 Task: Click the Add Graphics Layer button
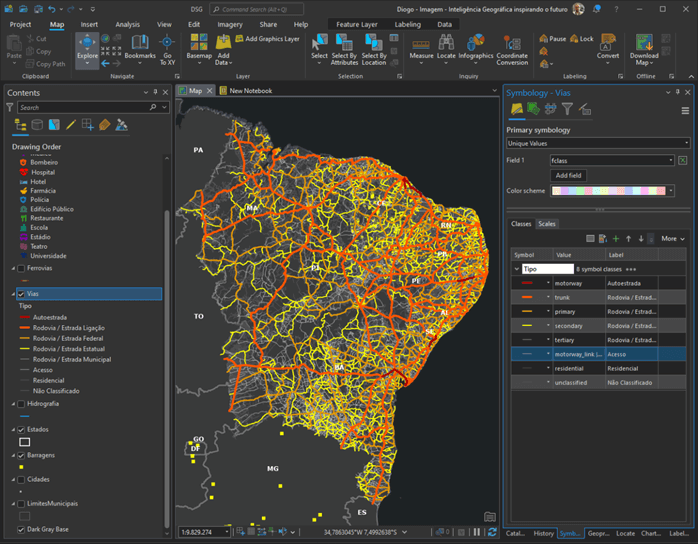[x=267, y=39]
